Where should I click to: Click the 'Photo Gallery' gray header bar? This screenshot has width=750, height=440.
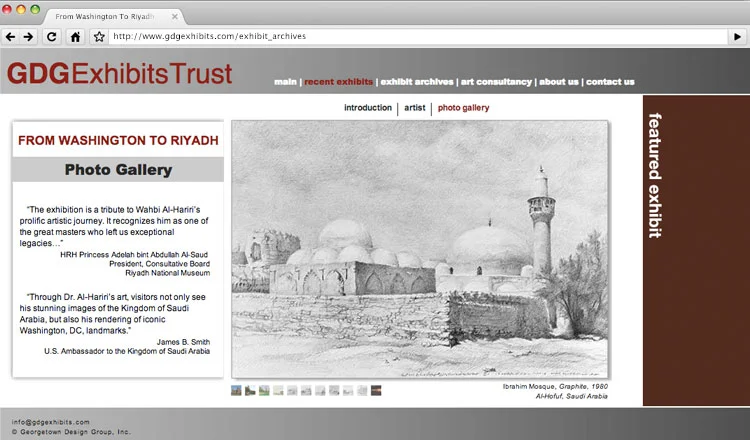(118, 170)
